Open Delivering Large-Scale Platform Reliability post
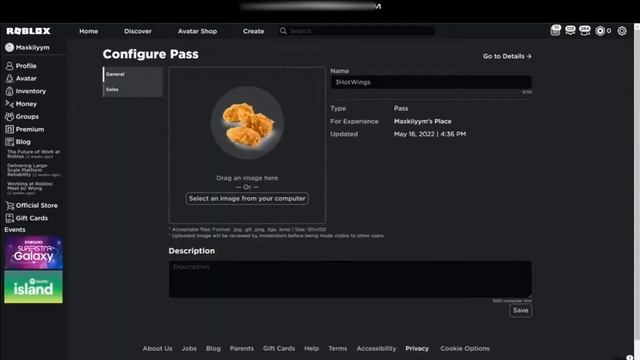Screen dimensions: 640x360 33,170
